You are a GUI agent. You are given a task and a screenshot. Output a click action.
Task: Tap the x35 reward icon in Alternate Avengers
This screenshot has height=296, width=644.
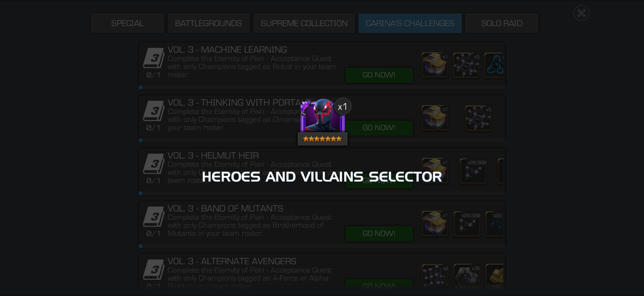coord(466,276)
